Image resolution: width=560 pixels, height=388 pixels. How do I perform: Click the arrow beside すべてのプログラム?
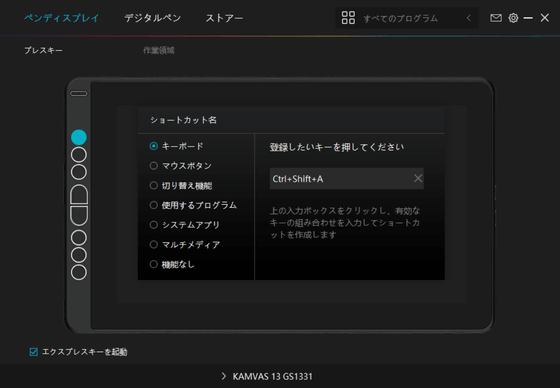[x=469, y=18]
